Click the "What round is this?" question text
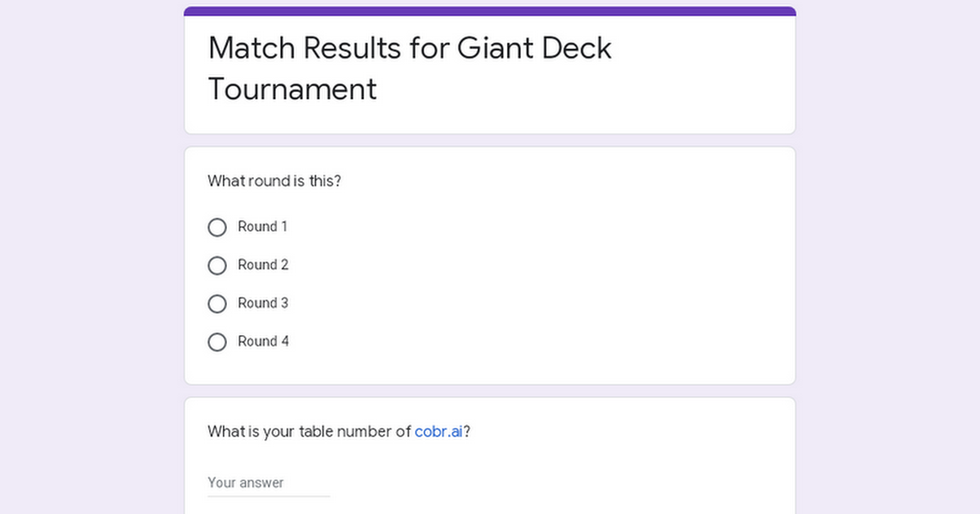 click(x=274, y=181)
